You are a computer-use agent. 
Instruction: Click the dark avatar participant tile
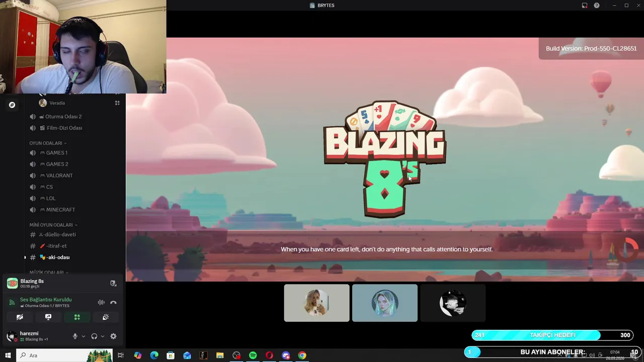(453, 303)
